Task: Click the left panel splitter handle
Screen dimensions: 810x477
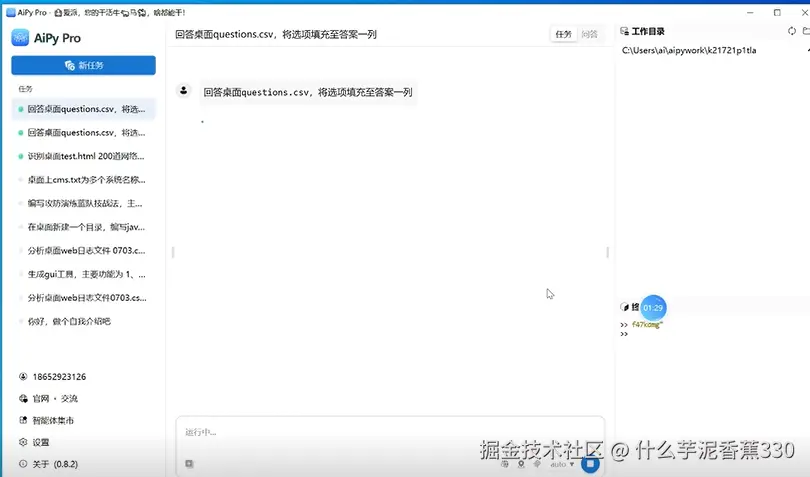Action: tap(173, 252)
